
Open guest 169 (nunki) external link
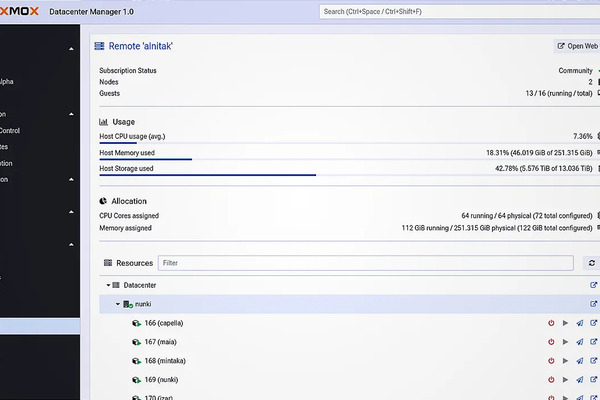(593, 380)
